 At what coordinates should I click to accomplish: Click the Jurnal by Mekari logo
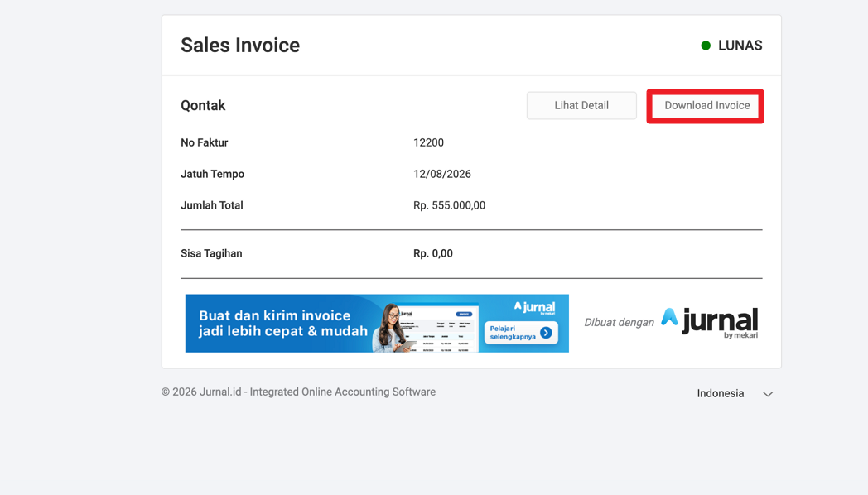tap(710, 323)
